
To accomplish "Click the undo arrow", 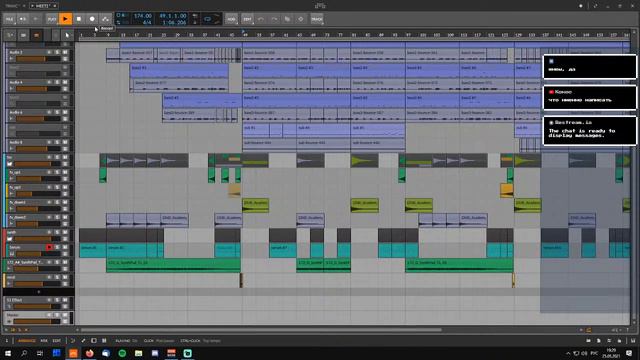I will pos(261,19).
